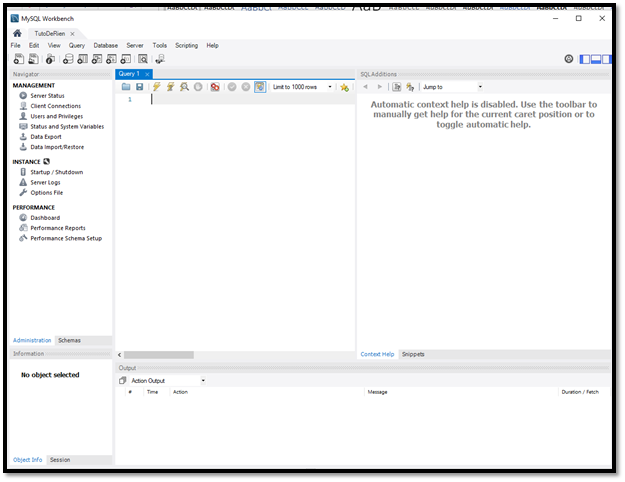Toggle bottom output panel visibility
Screen dimensions: 625x482
point(596,59)
